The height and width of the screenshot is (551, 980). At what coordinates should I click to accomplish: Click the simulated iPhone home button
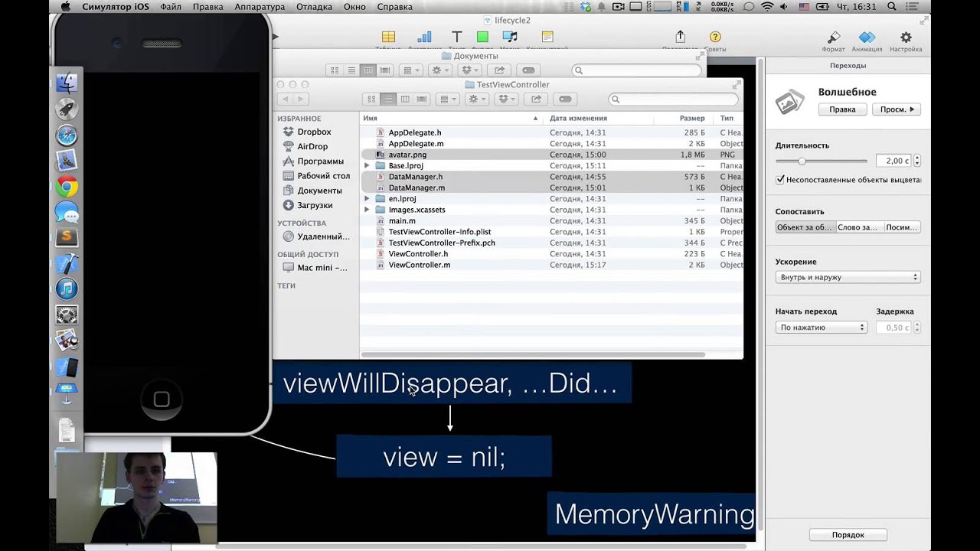162,399
